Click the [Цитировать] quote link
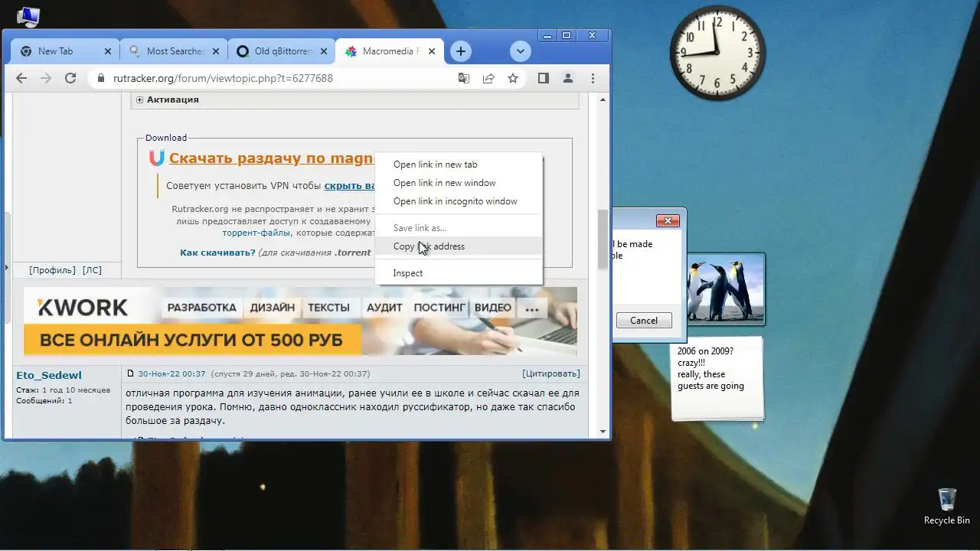This screenshot has height=551, width=980. pyautogui.click(x=551, y=374)
